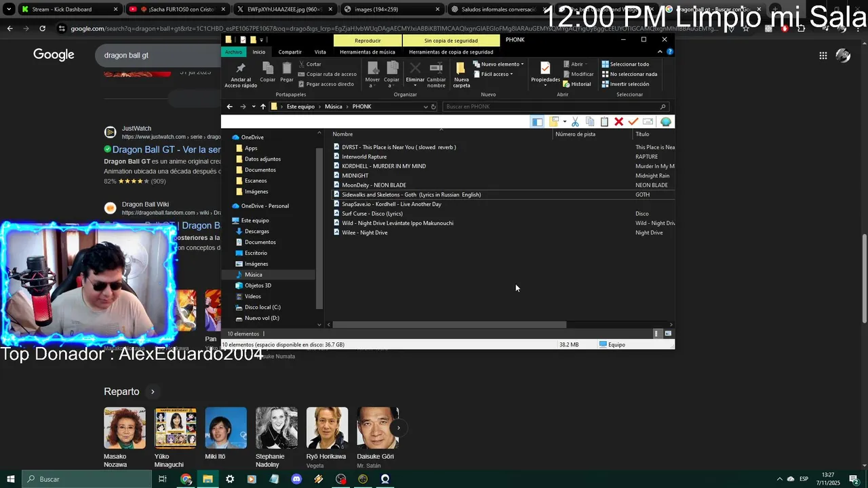Switch to large icons view button
This screenshot has height=488, width=868.
point(668,333)
